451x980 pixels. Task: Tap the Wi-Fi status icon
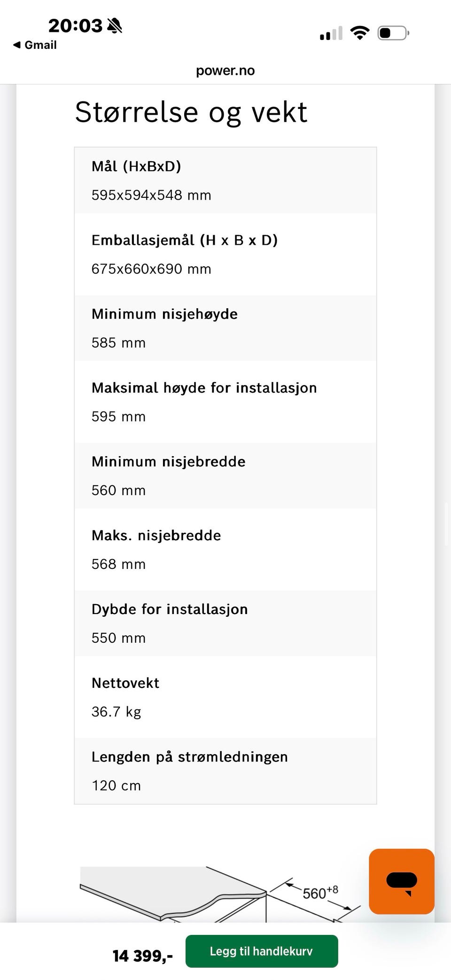[360, 33]
